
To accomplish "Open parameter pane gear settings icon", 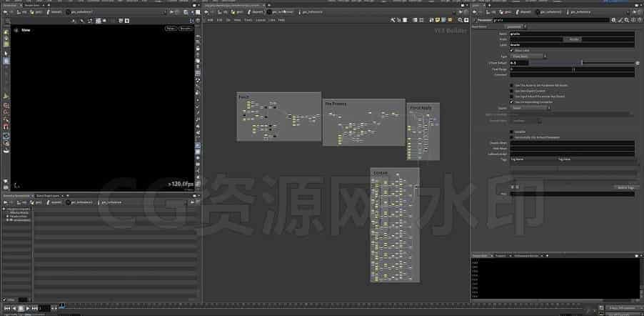I will (x=613, y=20).
